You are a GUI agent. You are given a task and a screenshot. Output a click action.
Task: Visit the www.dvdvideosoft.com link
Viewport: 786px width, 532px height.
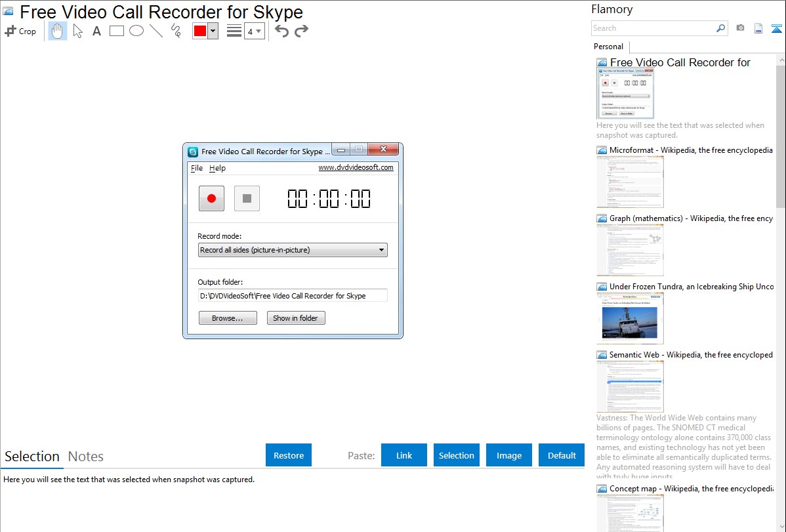[356, 167]
